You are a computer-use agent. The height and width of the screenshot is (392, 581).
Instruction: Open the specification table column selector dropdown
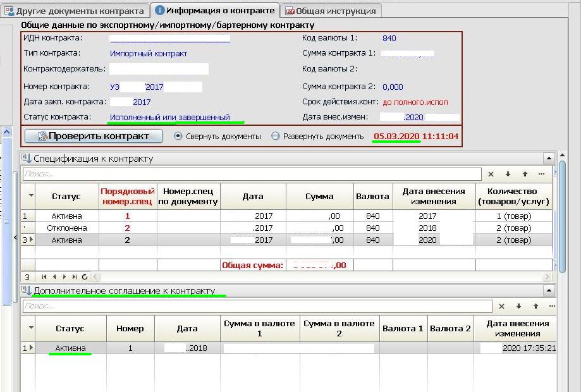(28, 197)
